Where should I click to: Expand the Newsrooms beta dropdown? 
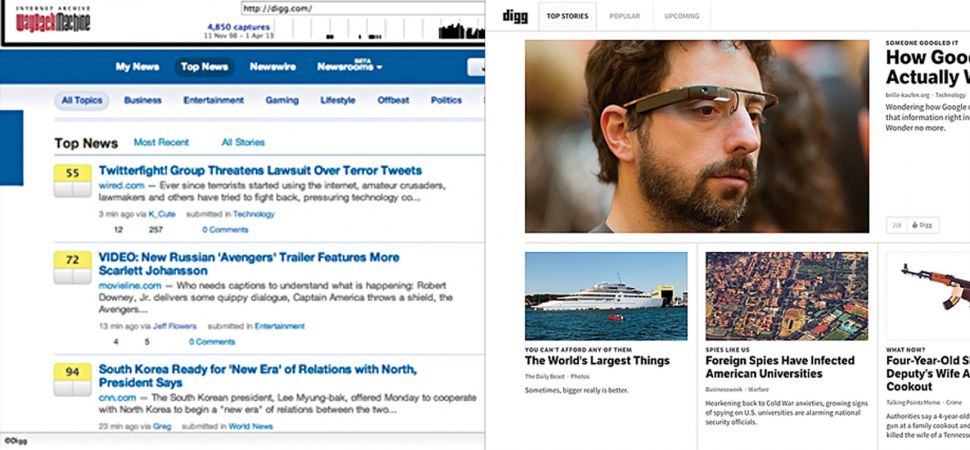tap(350, 66)
